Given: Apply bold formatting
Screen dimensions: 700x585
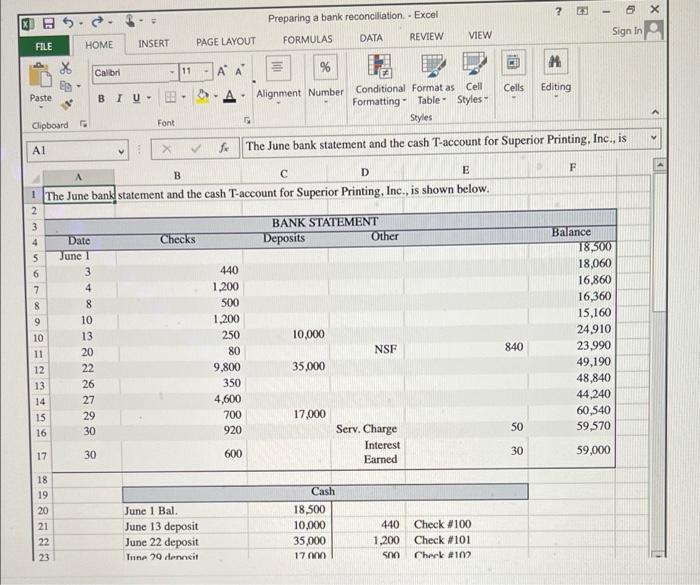Looking at the screenshot, I should pyautogui.click(x=101, y=99).
